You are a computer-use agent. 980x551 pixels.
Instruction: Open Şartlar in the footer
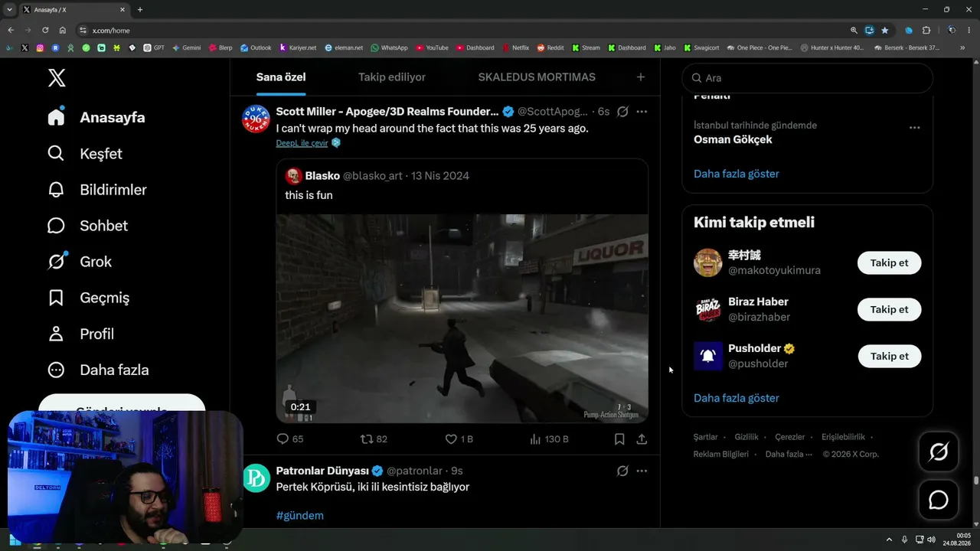pos(706,437)
